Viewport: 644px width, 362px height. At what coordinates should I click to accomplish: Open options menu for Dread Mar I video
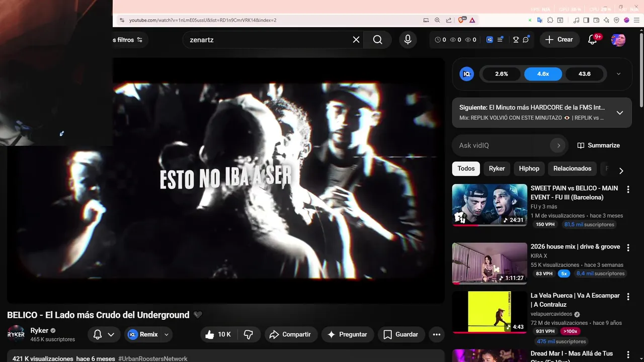pyautogui.click(x=628, y=355)
